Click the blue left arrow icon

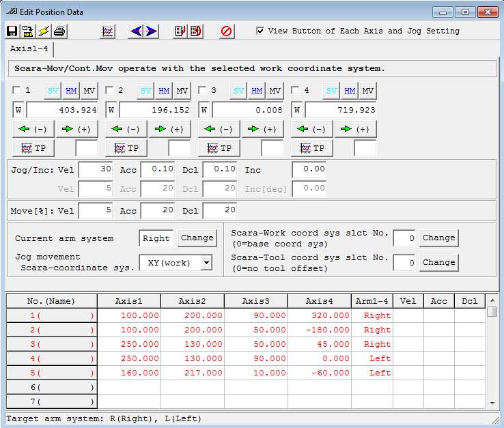pos(136,31)
